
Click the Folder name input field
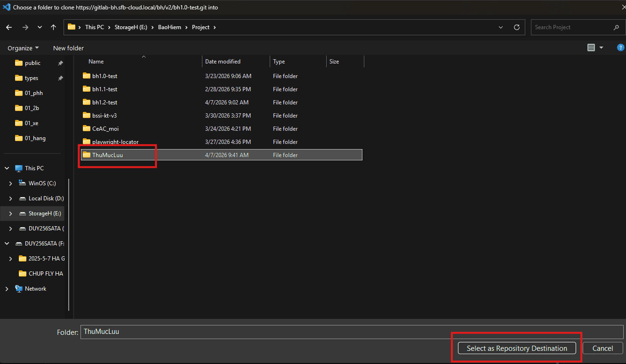[352, 332]
